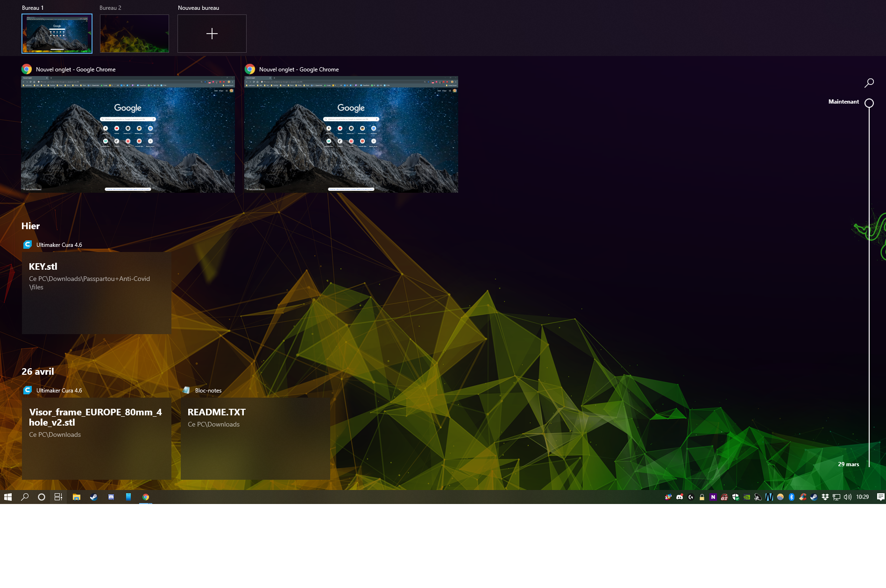
Task: Open the Action Center notifications icon
Action: point(880,497)
